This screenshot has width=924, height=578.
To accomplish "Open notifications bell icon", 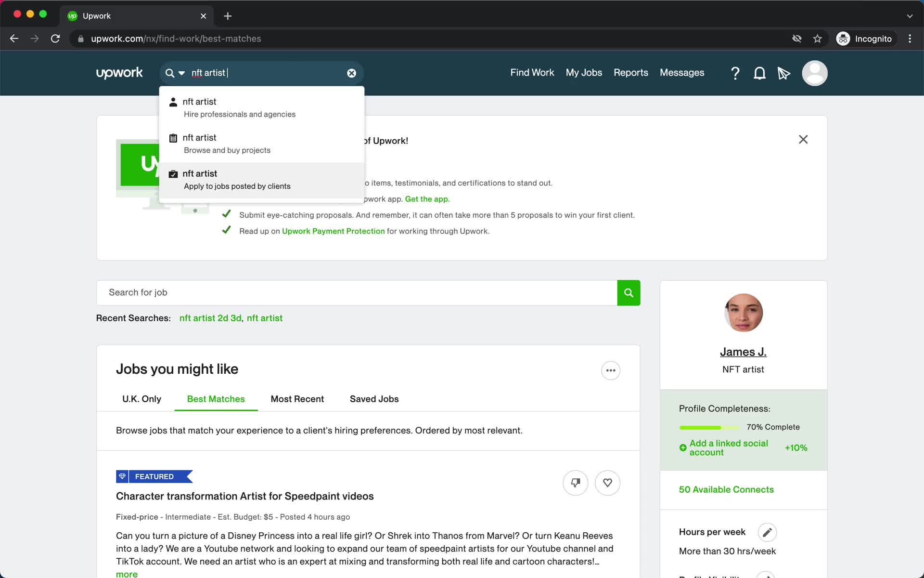I will 759,73.
